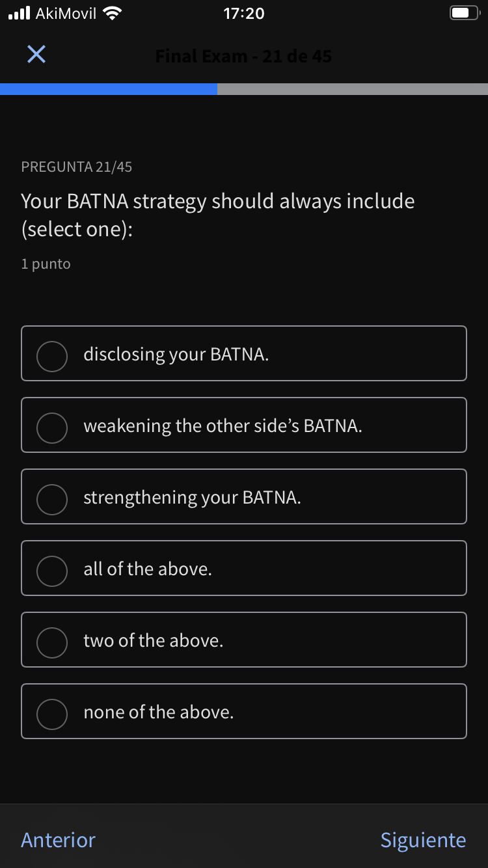Mark the 'all of the above' radio button
488x868 pixels.
[52, 571]
